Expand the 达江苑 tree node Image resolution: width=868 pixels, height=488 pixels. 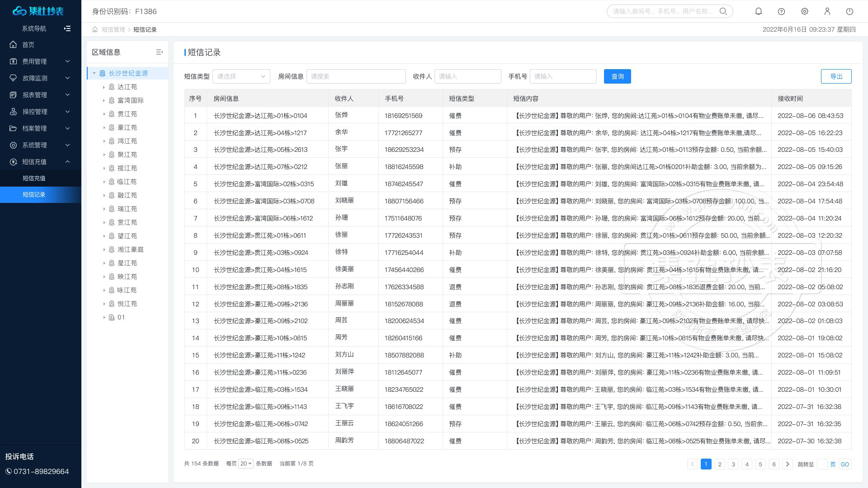[104, 87]
